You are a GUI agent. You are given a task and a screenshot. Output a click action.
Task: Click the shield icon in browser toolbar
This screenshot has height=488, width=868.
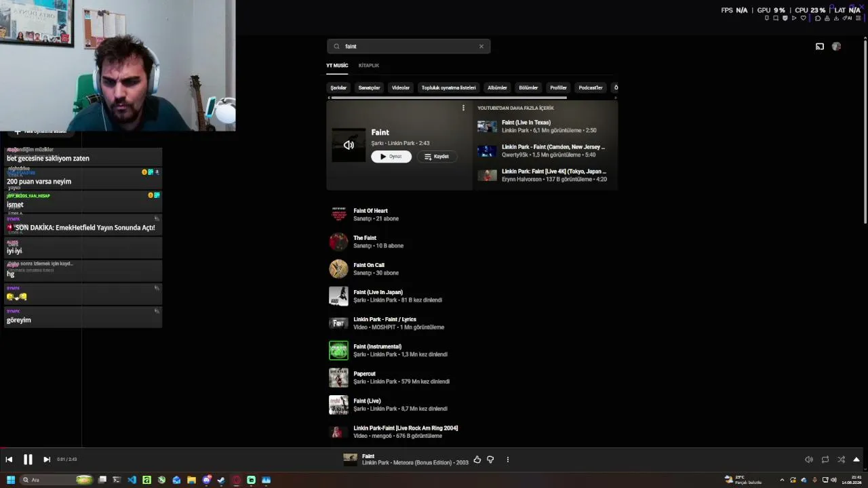tap(785, 18)
